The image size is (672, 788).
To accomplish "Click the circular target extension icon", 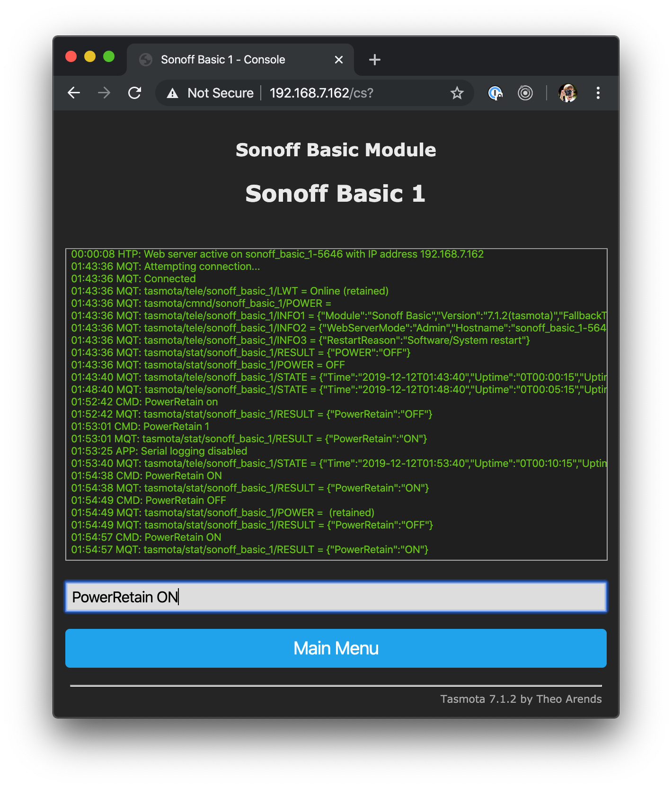I will click(x=525, y=93).
